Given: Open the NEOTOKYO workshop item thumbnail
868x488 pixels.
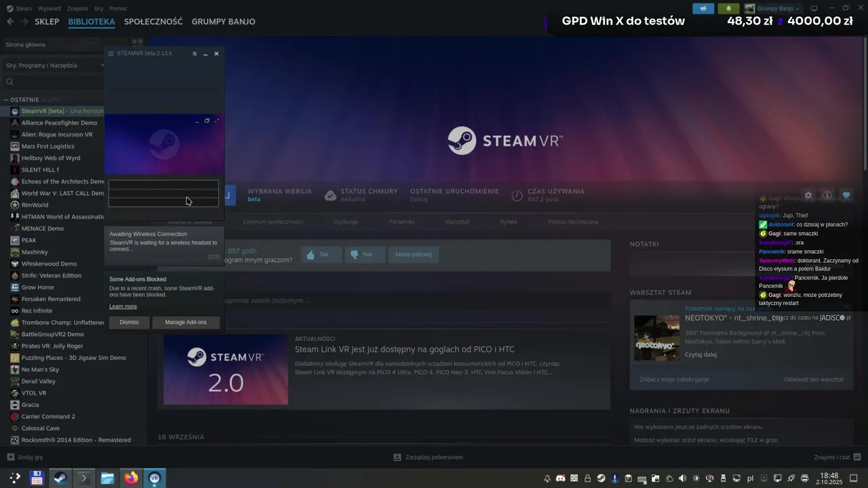Looking at the screenshot, I should [x=656, y=338].
